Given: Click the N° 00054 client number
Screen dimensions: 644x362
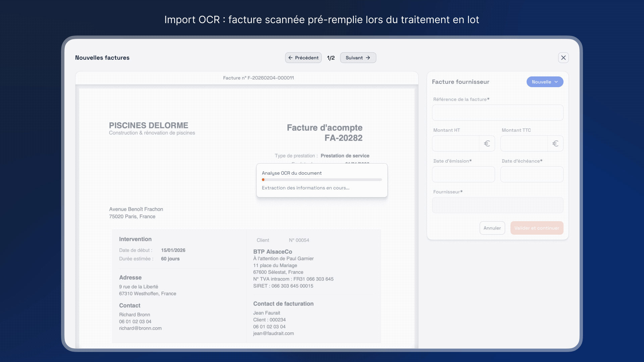Looking at the screenshot, I should [299, 240].
